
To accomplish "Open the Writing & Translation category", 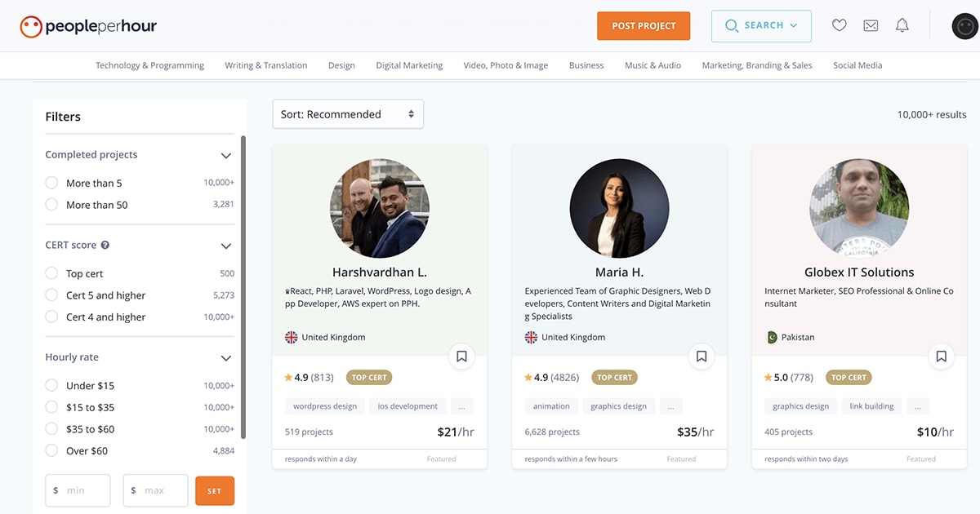I will click(x=265, y=65).
